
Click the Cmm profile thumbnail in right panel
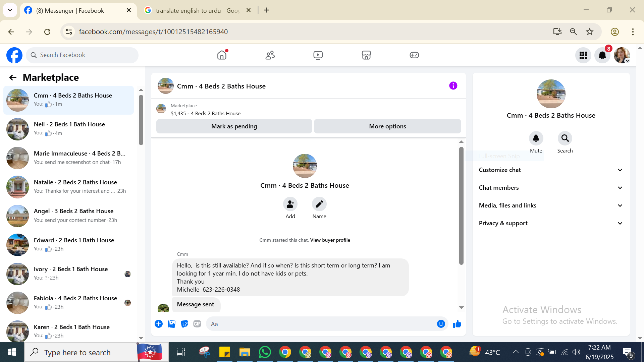(x=551, y=94)
